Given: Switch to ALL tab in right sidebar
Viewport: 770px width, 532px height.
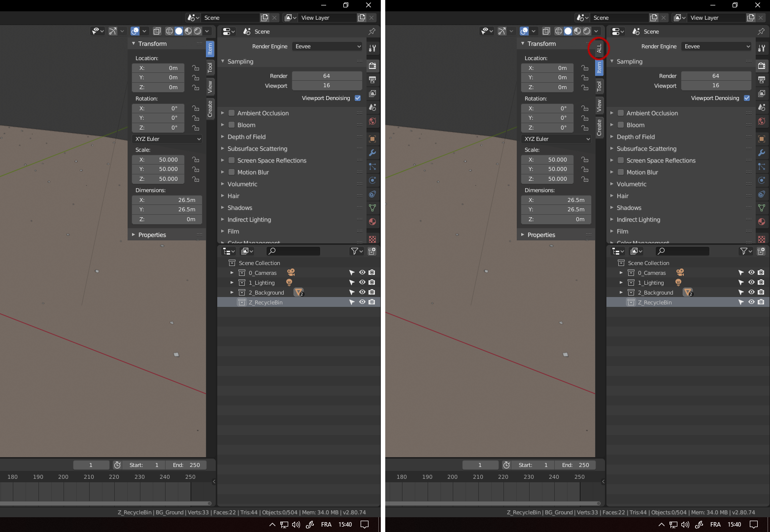Looking at the screenshot, I should (x=599, y=48).
